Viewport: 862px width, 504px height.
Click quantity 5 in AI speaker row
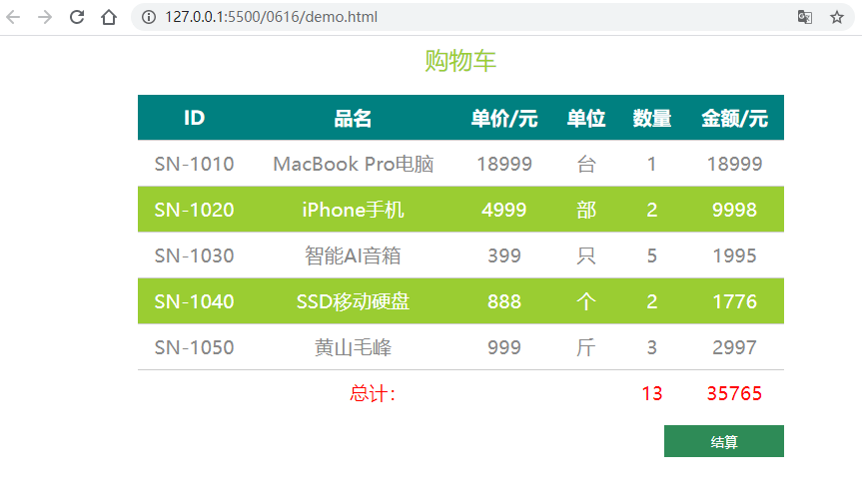pyautogui.click(x=652, y=255)
